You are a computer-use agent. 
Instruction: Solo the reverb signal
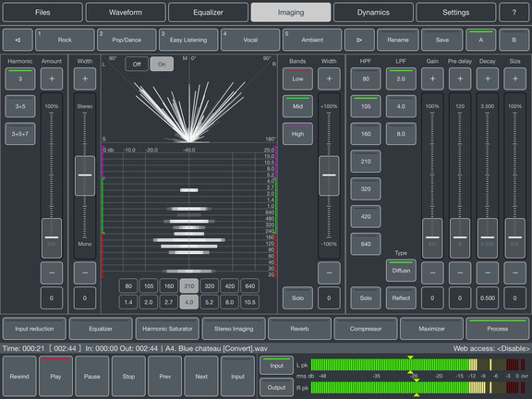366,298
